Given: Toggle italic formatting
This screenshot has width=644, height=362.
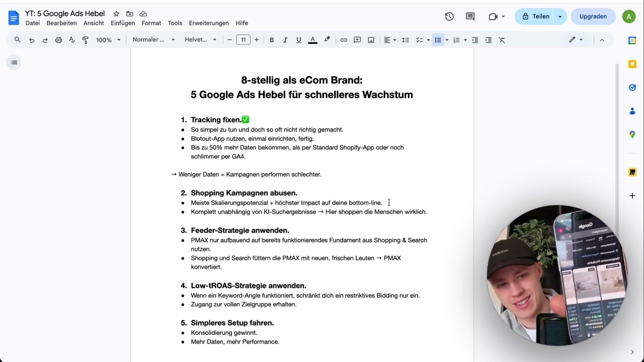Looking at the screenshot, I should 285,40.
